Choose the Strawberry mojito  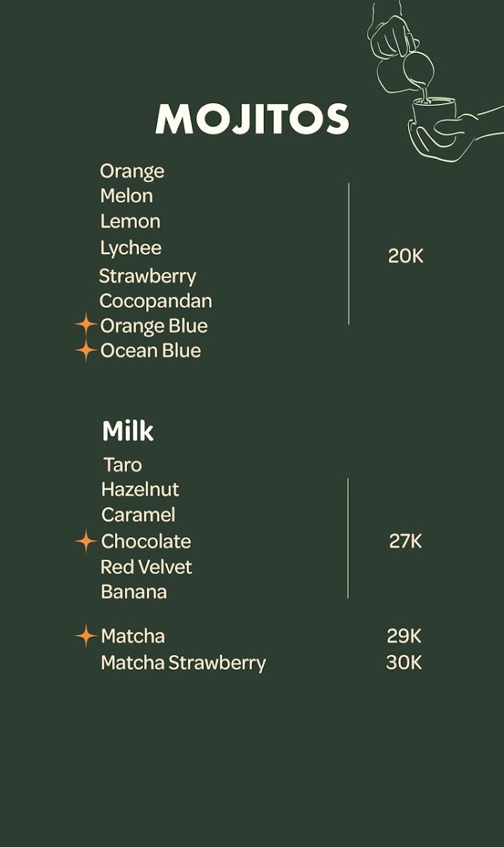click(x=148, y=275)
